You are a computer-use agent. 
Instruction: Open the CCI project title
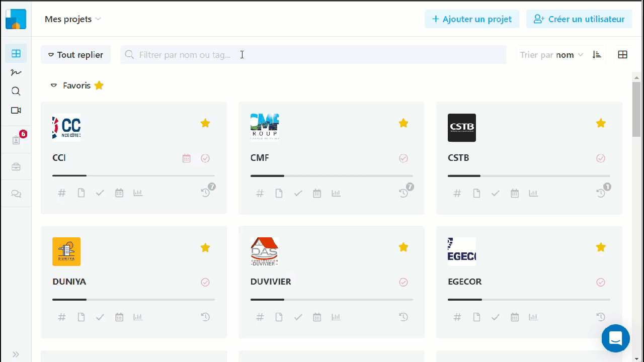(x=59, y=158)
